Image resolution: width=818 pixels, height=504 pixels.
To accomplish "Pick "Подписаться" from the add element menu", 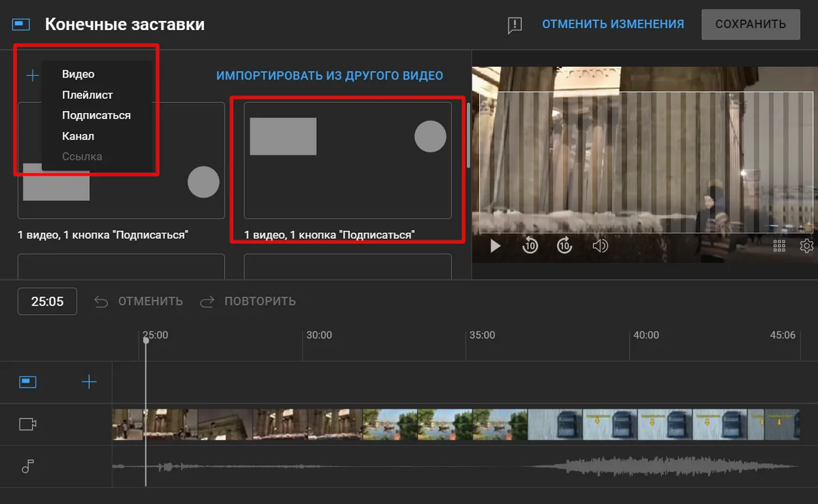I will [x=96, y=115].
